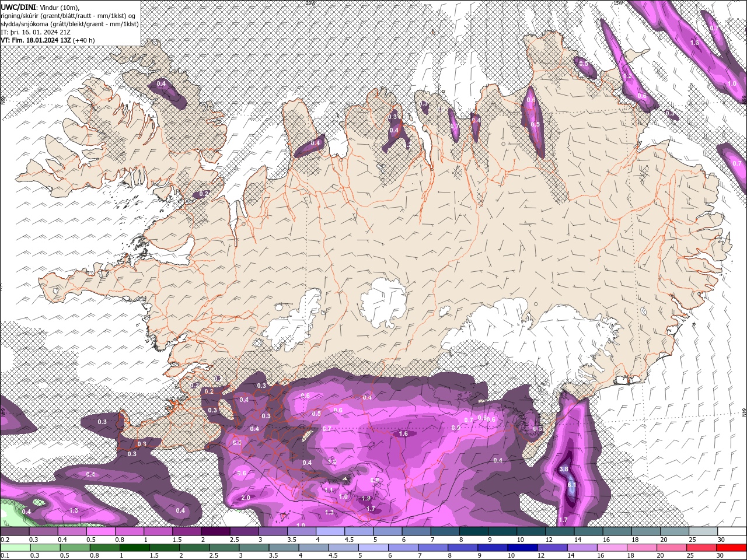Image resolution: width=747 pixels, height=560 pixels.
Task: Pick lower legend swatch between 3.5 and 4
Action: coord(283,548)
